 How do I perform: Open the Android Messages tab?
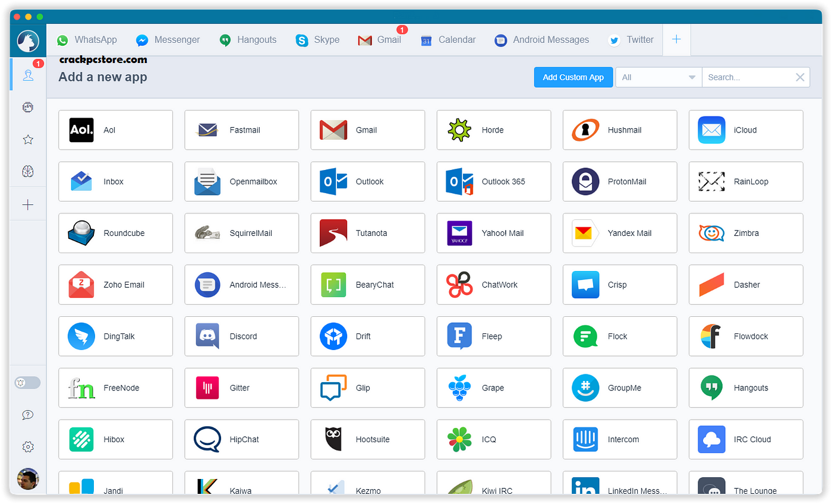pyautogui.click(x=542, y=40)
